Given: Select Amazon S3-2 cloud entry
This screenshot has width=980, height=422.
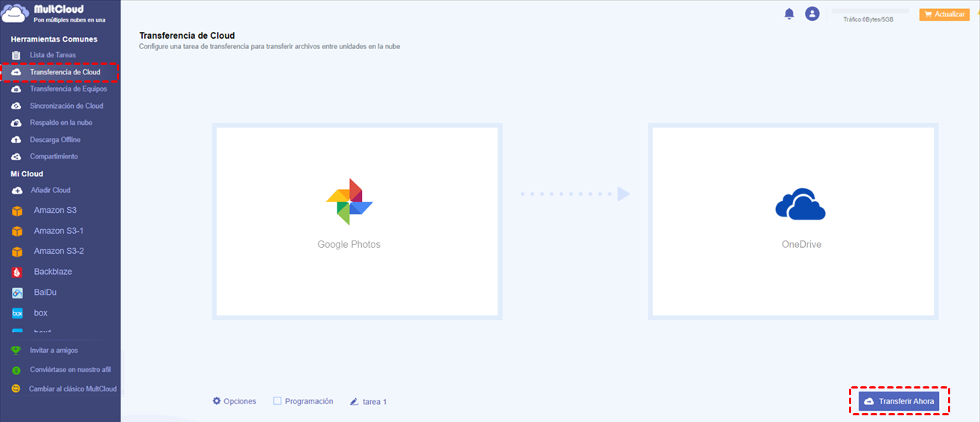Looking at the screenshot, I should [x=60, y=252].
